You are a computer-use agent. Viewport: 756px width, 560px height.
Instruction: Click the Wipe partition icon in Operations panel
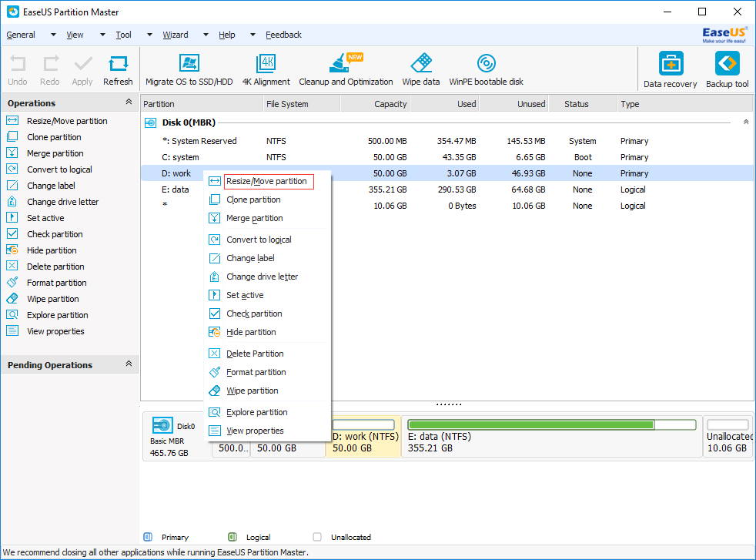point(12,299)
